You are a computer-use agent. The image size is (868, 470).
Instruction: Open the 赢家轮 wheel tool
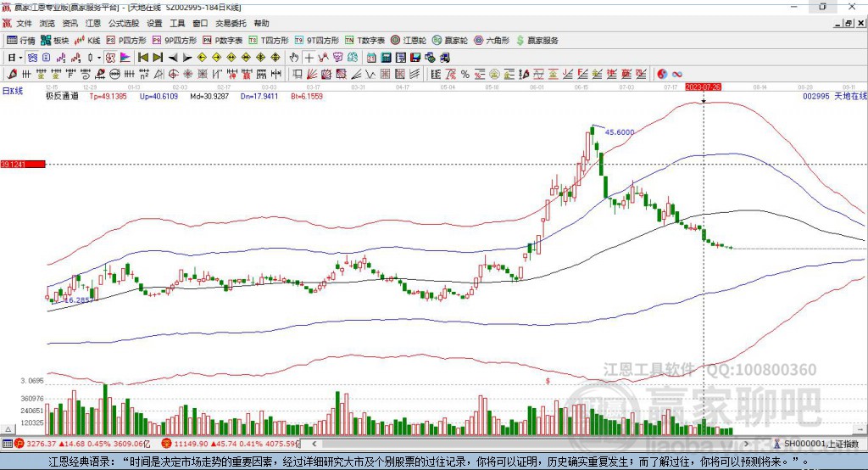(x=449, y=41)
